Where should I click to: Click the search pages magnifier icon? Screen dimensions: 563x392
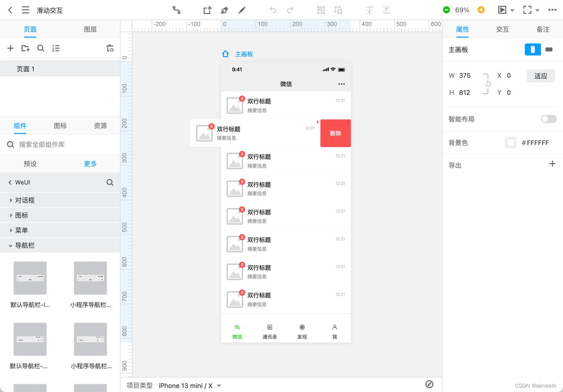pyautogui.click(x=40, y=48)
